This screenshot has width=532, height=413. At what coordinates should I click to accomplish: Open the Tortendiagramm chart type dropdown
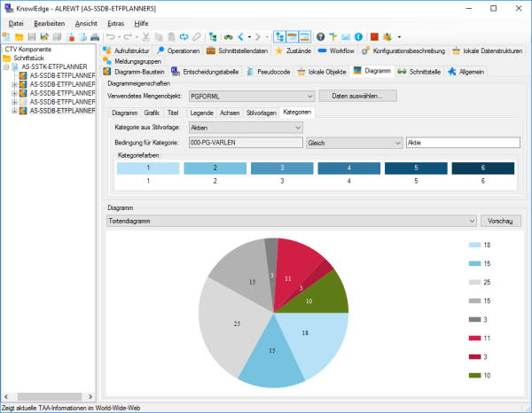click(x=292, y=221)
